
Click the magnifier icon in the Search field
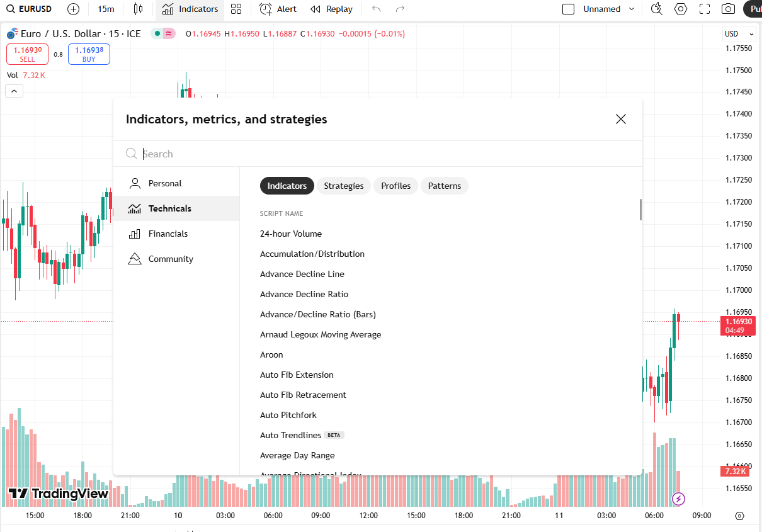pyautogui.click(x=132, y=154)
